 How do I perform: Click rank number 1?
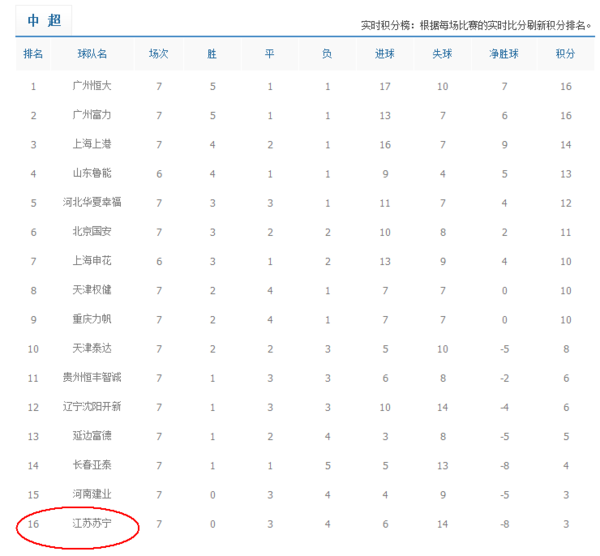33,86
